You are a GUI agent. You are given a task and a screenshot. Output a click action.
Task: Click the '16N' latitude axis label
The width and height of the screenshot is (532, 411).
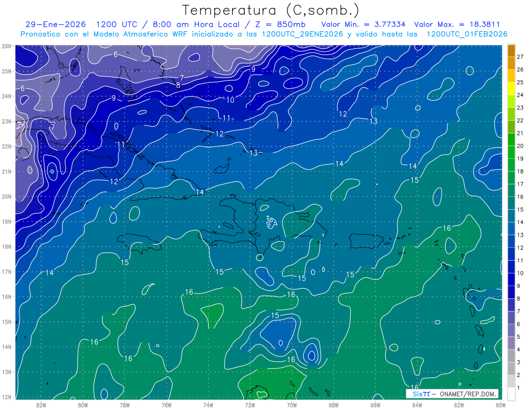[x=6, y=297]
